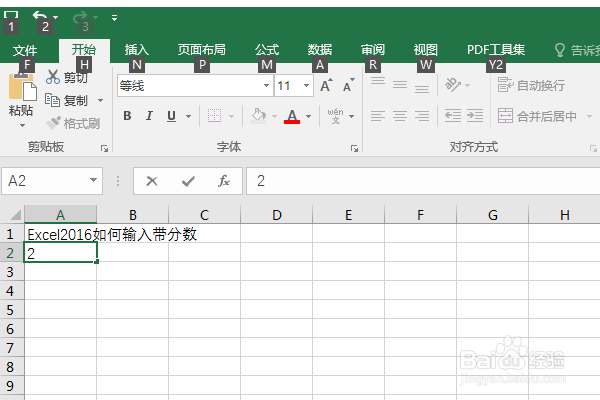Expand the font size 11 dropdown

[307, 85]
